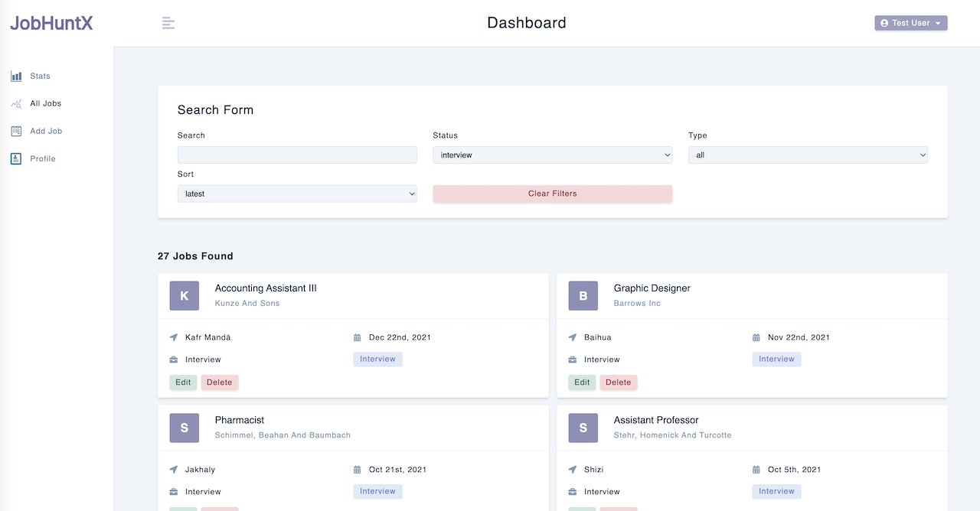
Task: Click the calendar icon next to Dec 22nd, 2021
Action: (x=357, y=337)
